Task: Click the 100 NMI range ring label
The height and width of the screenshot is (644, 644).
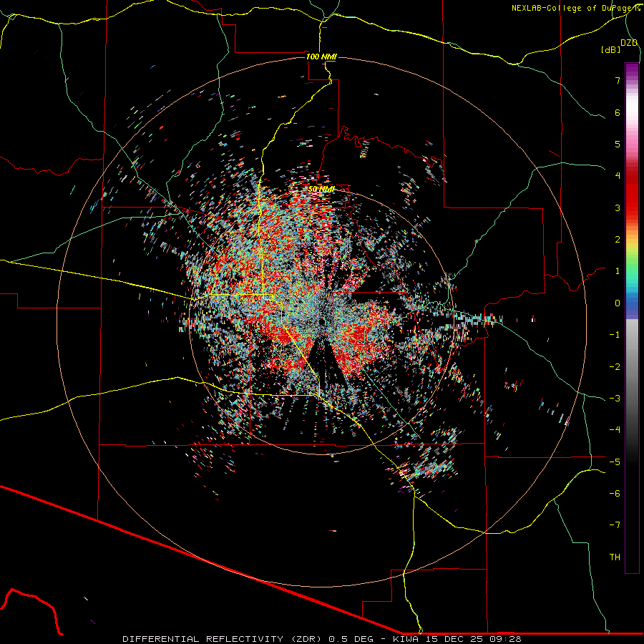Action: (321, 57)
